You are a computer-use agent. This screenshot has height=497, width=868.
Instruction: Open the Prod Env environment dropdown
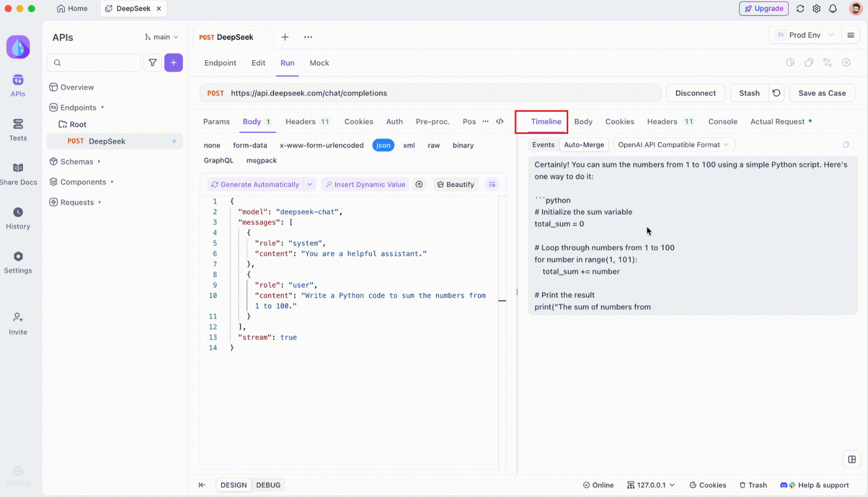pyautogui.click(x=805, y=35)
